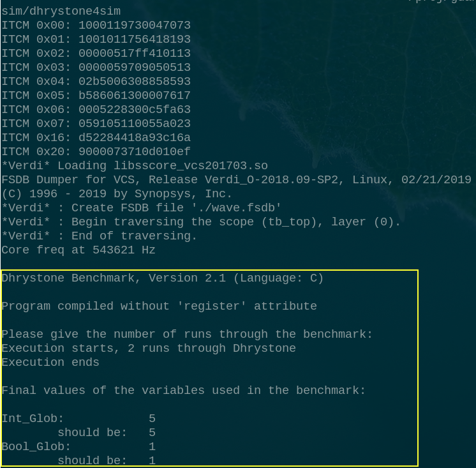The width and height of the screenshot is (476, 468).
Task: Click the ITCM 0x07 hex value
Action: (135, 123)
